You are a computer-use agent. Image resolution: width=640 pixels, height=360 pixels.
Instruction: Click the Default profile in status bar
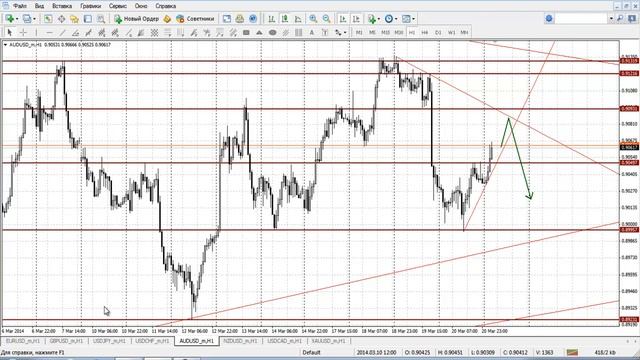(x=311, y=352)
